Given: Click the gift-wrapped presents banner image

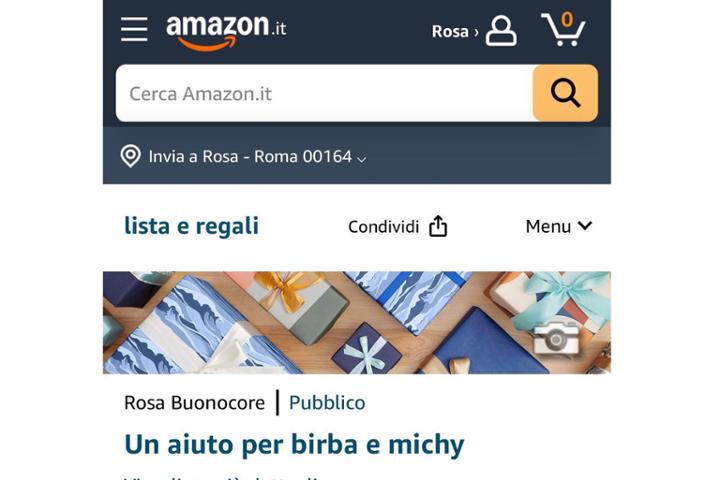Looking at the screenshot, I should [x=357, y=322].
